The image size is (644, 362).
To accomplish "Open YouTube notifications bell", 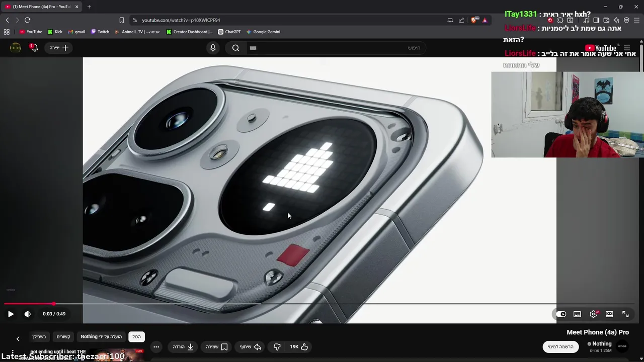I will (x=34, y=48).
